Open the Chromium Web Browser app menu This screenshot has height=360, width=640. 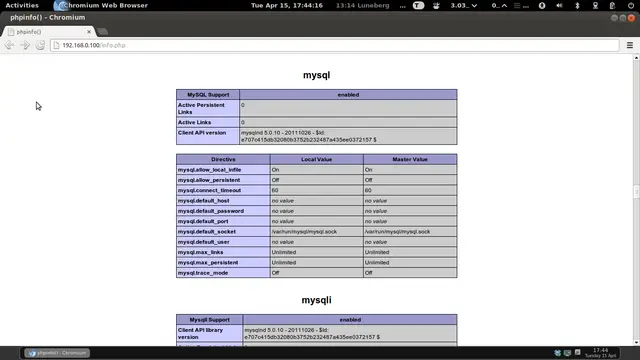(x=101, y=5)
